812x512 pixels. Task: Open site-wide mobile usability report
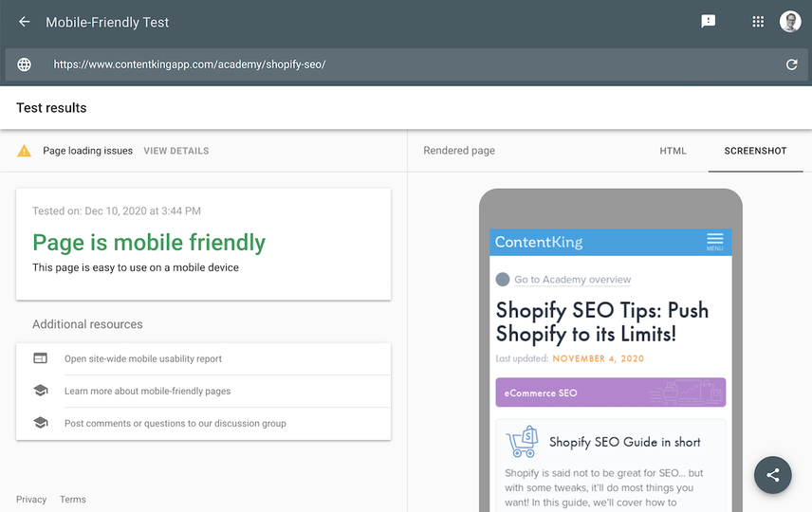[x=143, y=358]
